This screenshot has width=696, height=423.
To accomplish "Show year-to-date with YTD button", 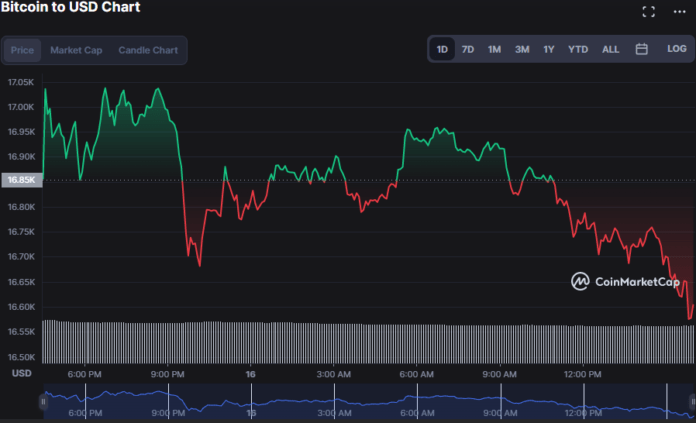I will pos(578,49).
